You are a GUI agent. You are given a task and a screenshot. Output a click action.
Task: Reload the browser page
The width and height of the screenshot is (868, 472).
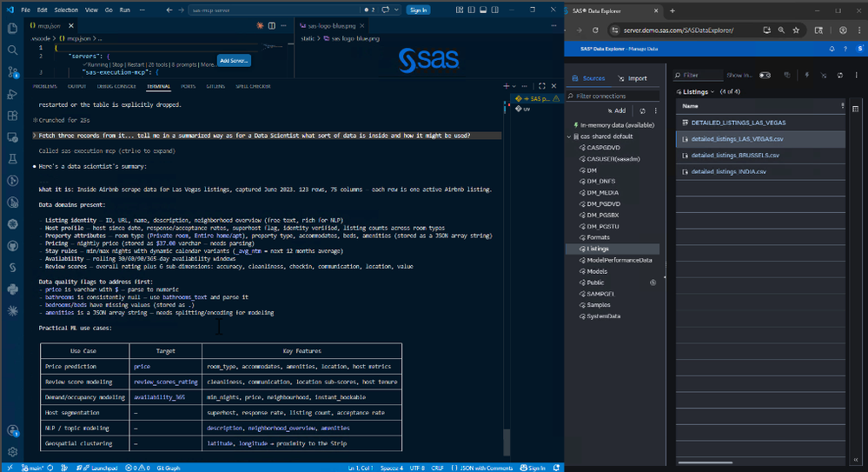point(595,30)
